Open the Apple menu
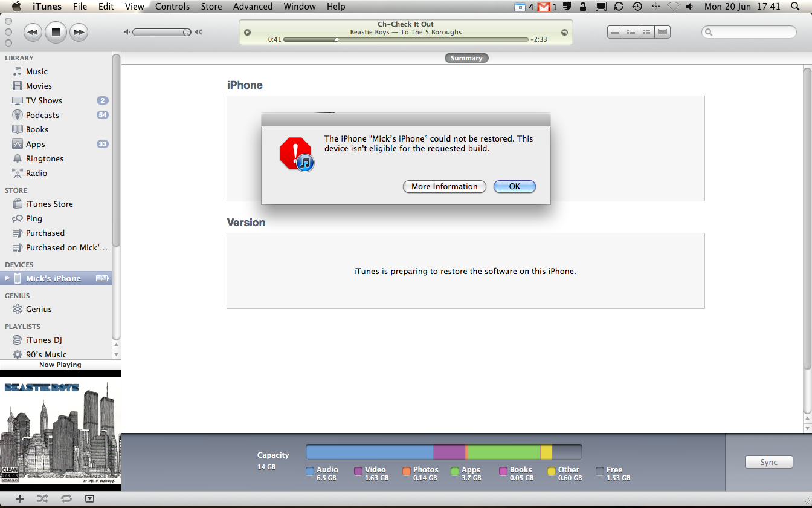The image size is (812, 508). coord(16,7)
